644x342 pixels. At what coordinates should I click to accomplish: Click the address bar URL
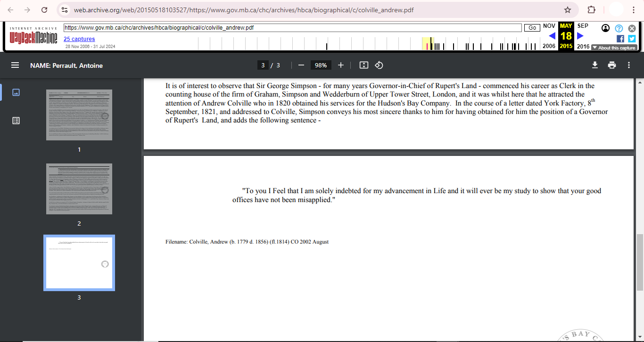tap(244, 10)
